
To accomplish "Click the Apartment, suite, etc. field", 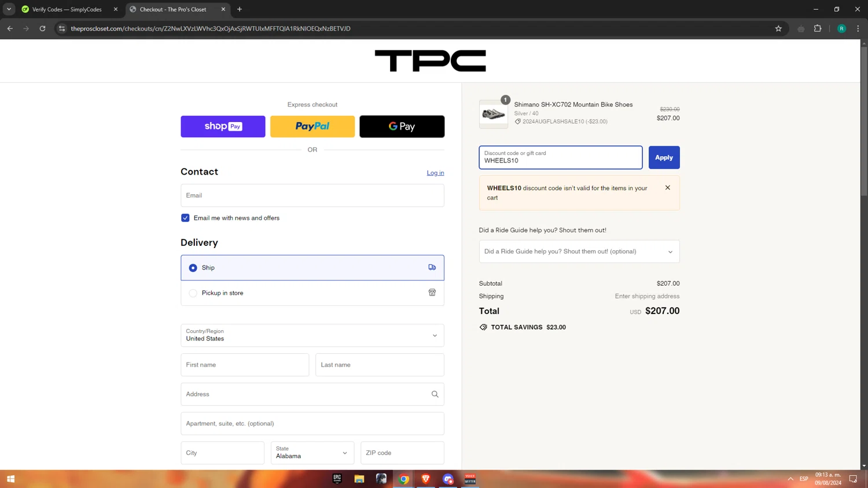I will click(312, 423).
